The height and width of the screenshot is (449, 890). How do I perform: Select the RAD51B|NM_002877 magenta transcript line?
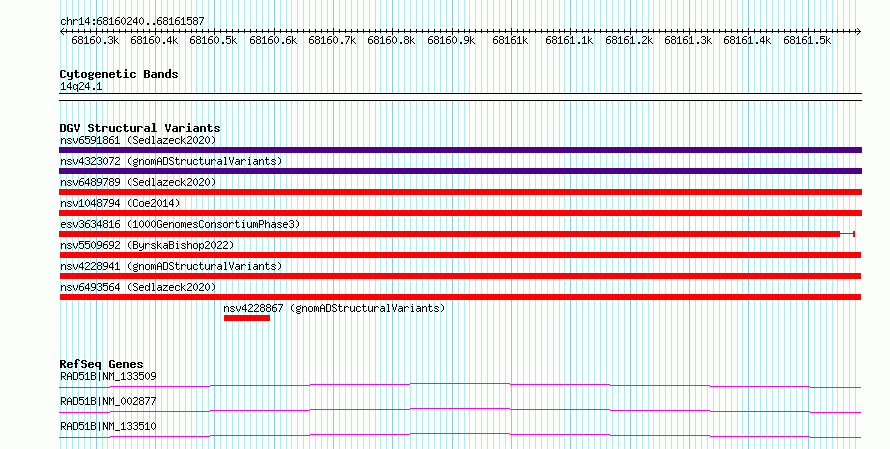tap(460, 410)
